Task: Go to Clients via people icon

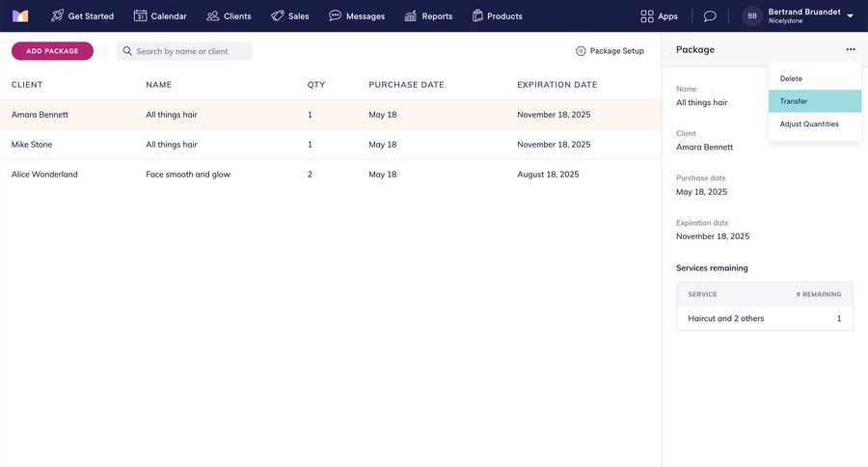Action: tap(213, 15)
